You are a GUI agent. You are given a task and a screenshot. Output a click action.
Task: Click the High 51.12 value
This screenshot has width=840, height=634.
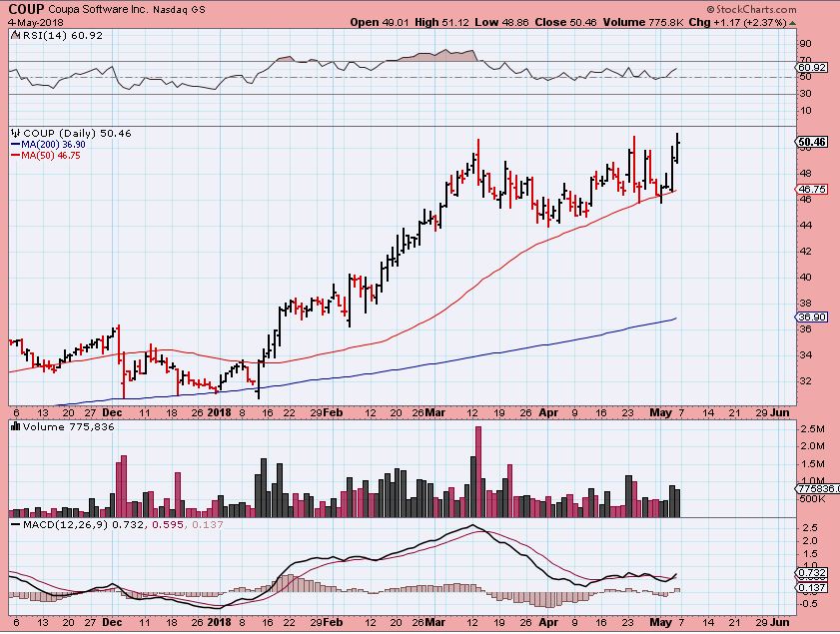(x=441, y=23)
